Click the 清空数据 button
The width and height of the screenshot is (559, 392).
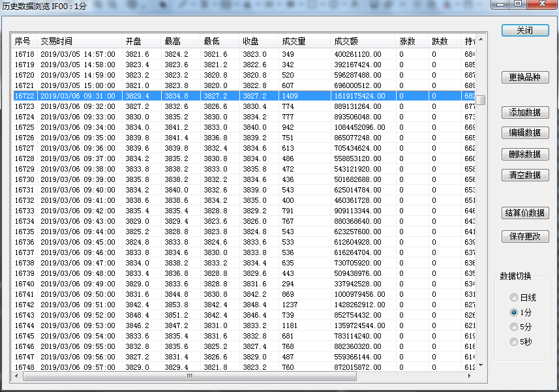[x=524, y=175]
